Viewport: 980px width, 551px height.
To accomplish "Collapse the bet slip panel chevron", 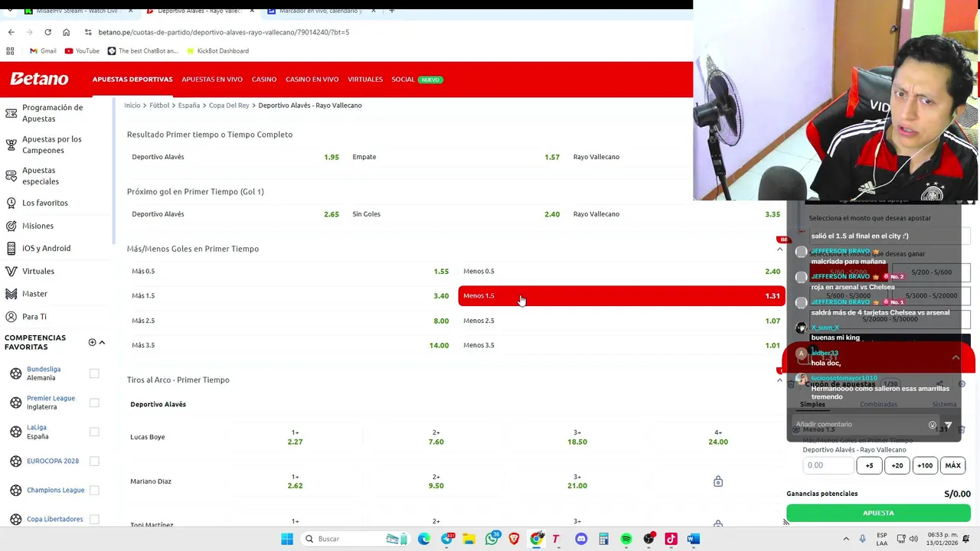I will [x=955, y=357].
